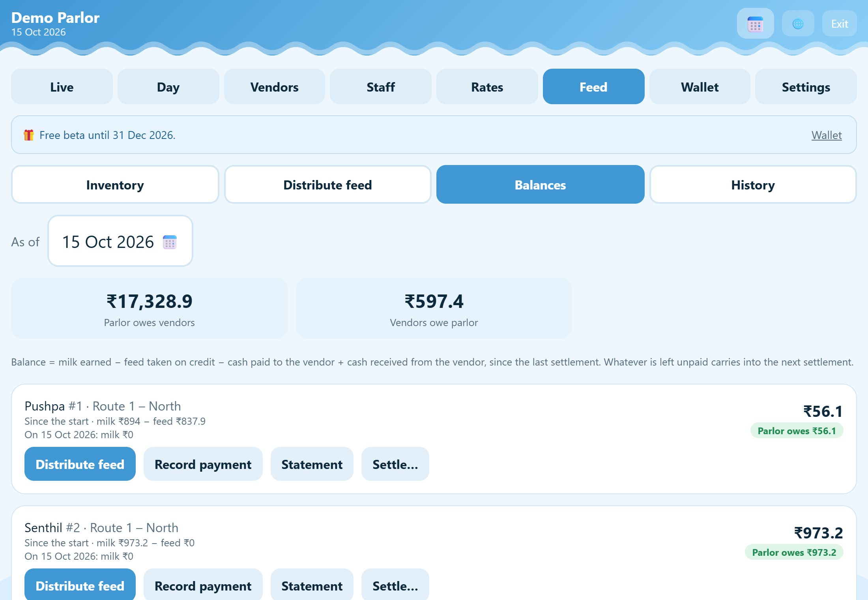Image resolution: width=868 pixels, height=600 pixels.
Task: Switch to the Live tab
Action: tap(62, 87)
